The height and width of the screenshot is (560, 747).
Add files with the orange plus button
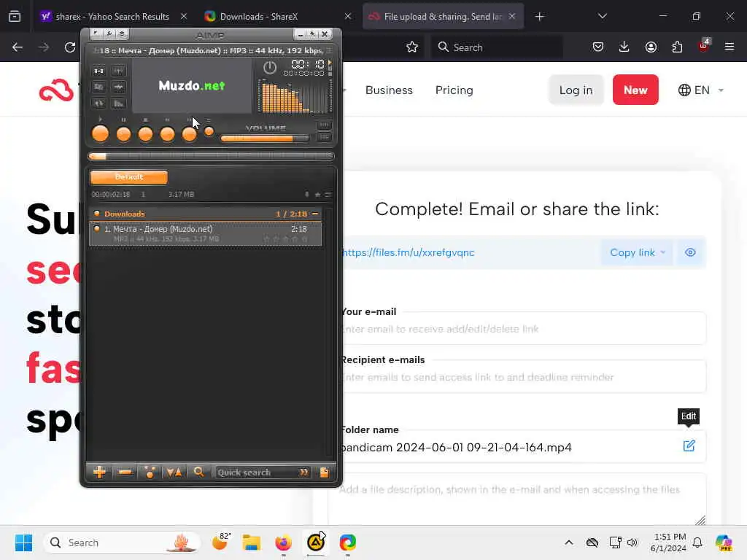99,472
